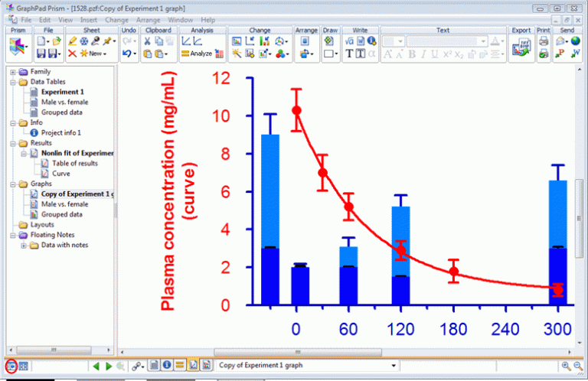Insert equation with the square-root icon
Screen dimensions: 588x381
[x=349, y=41]
